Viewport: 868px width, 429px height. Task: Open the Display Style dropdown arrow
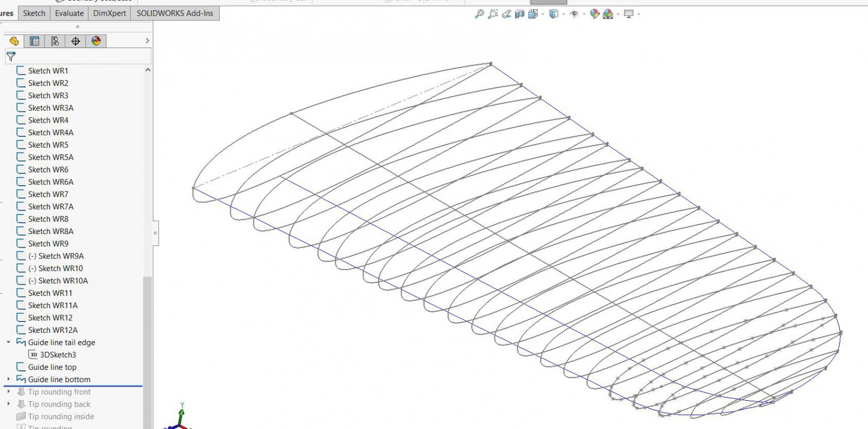(564, 14)
